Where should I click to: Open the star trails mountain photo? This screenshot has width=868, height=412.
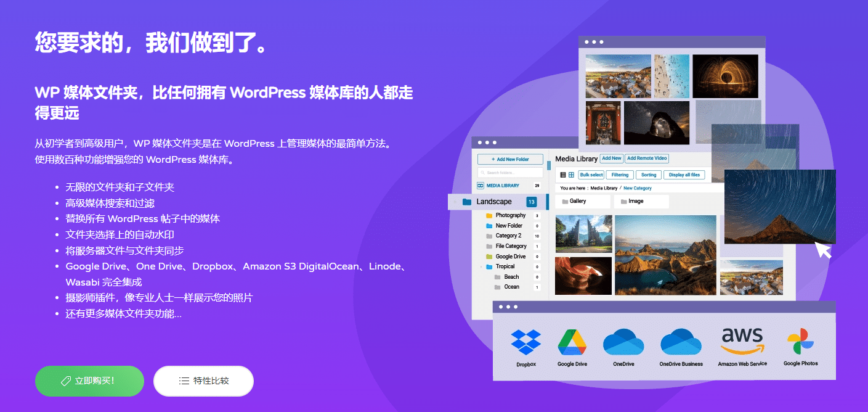(x=780, y=207)
